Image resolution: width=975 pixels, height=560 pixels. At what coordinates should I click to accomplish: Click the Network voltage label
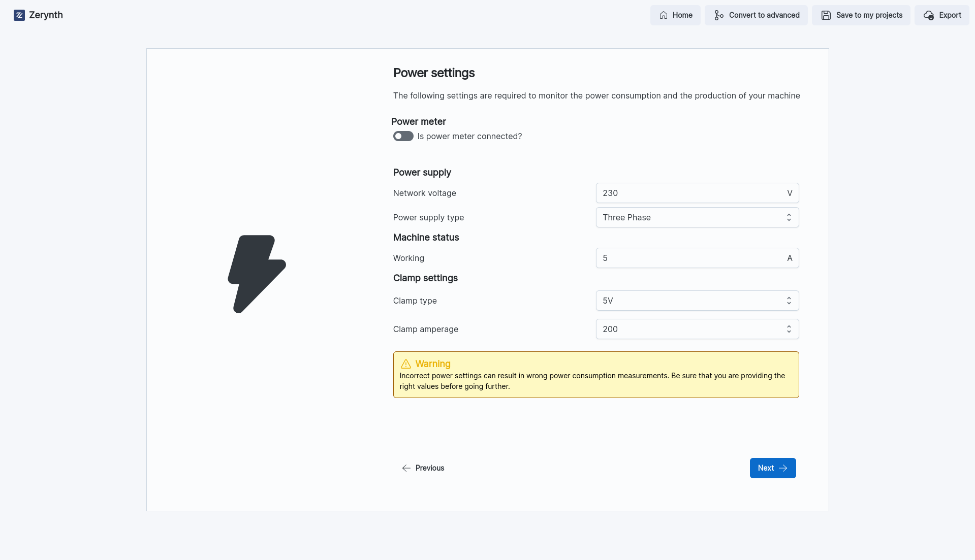pyautogui.click(x=425, y=193)
